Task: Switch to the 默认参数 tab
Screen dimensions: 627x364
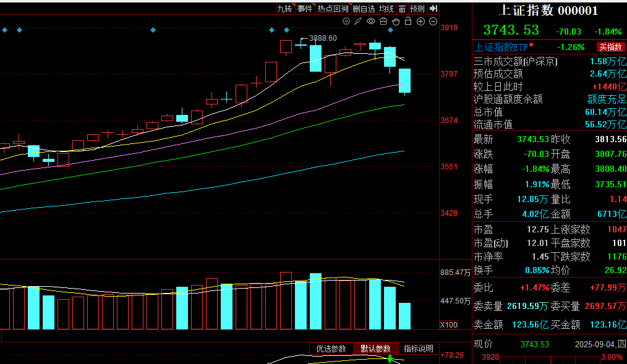Action: [376, 349]
